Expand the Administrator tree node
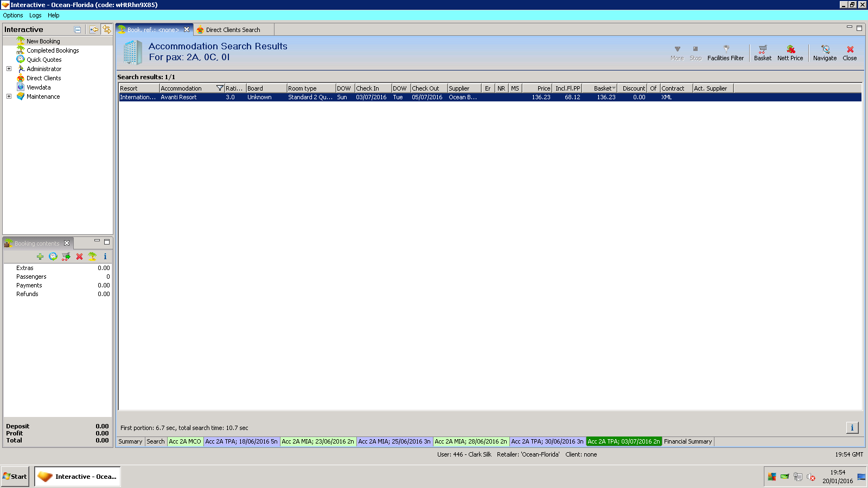The width and height of the screenshot is (868, 488). (x=9, y=69)
